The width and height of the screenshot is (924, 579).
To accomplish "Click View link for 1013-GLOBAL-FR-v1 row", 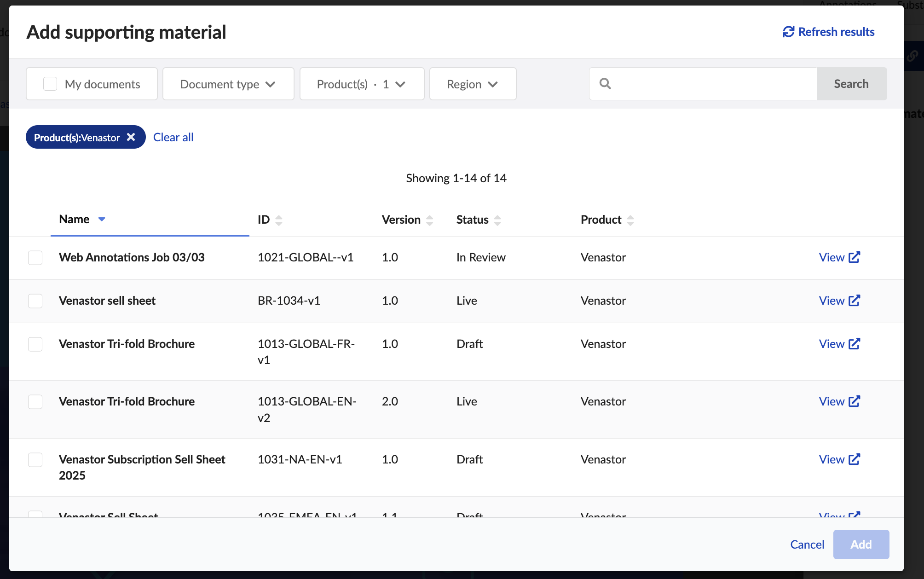I will click(832, 344).
